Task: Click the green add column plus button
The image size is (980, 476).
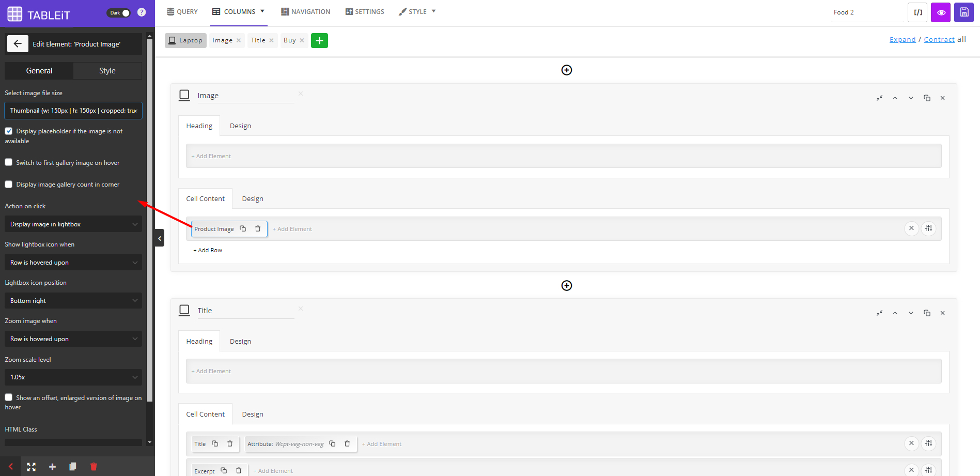Action: [319, 40]
